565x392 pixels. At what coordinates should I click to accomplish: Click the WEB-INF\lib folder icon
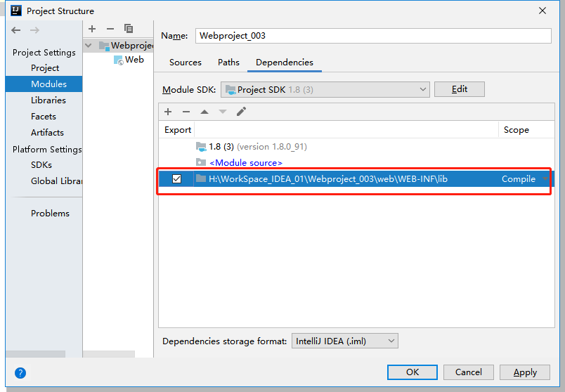tap(201, 178)
